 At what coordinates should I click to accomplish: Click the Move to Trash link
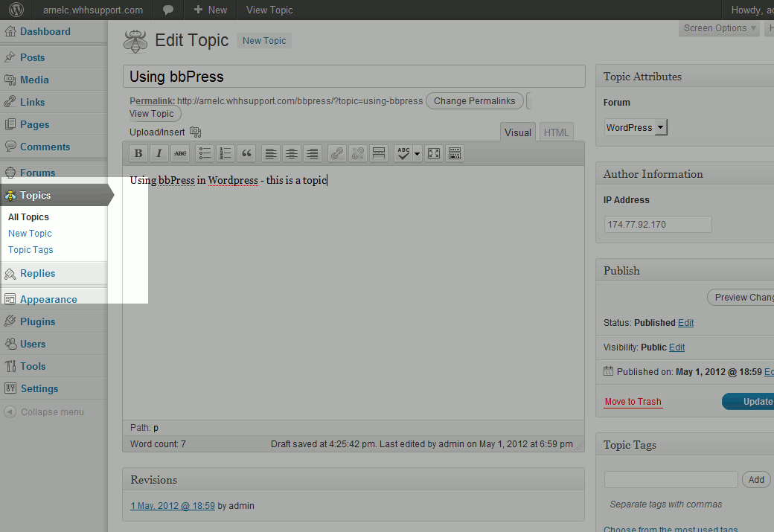(x=633, y=402)
